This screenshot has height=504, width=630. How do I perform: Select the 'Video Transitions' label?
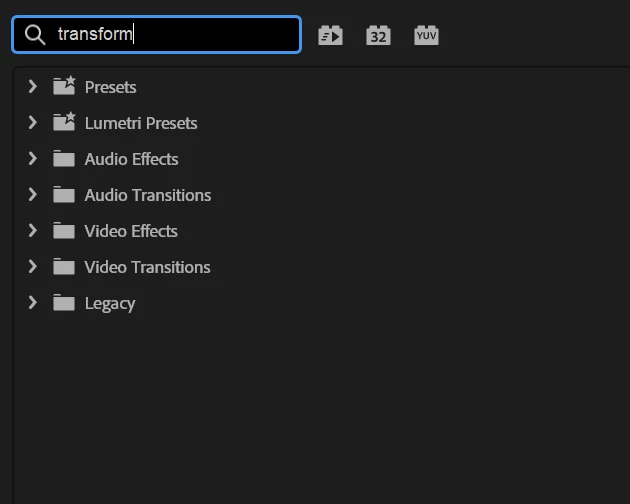tap(147, 267)
